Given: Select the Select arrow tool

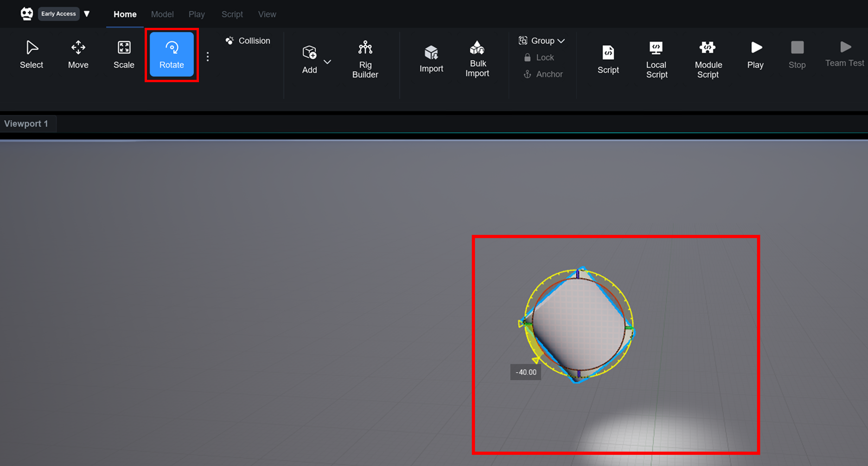Looking at the screenshot, I should (x=32, y=54).
